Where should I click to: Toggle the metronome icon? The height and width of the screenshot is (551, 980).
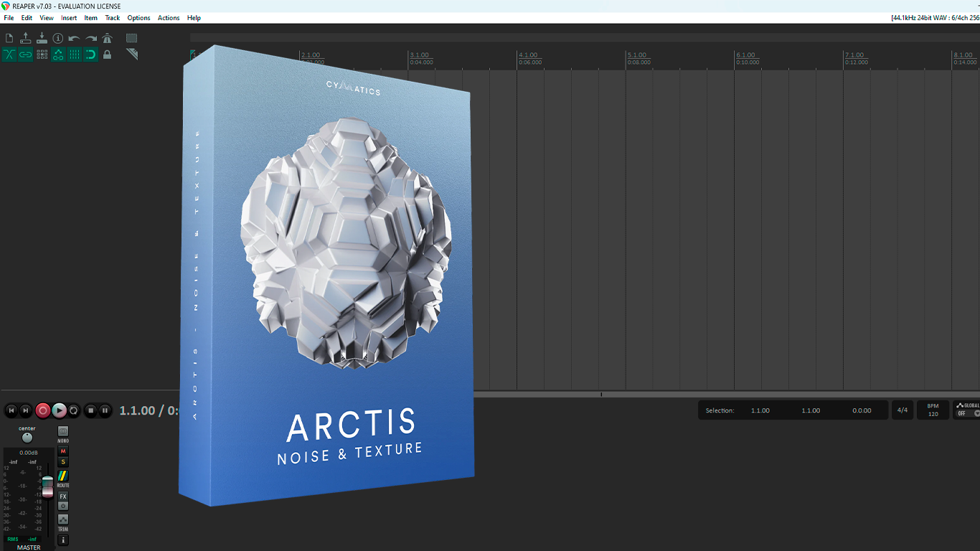(107, 38)
